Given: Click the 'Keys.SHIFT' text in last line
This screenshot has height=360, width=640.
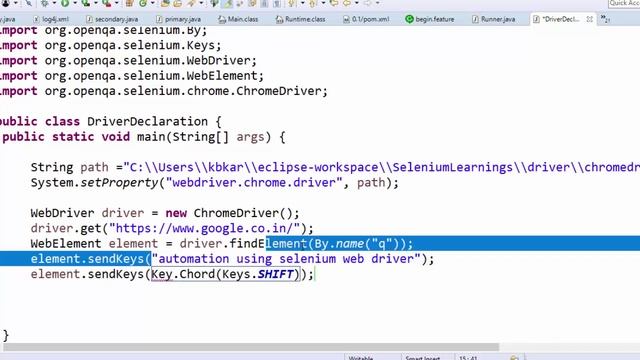Looking at the screenshot, I should click(x=258, y=274).
